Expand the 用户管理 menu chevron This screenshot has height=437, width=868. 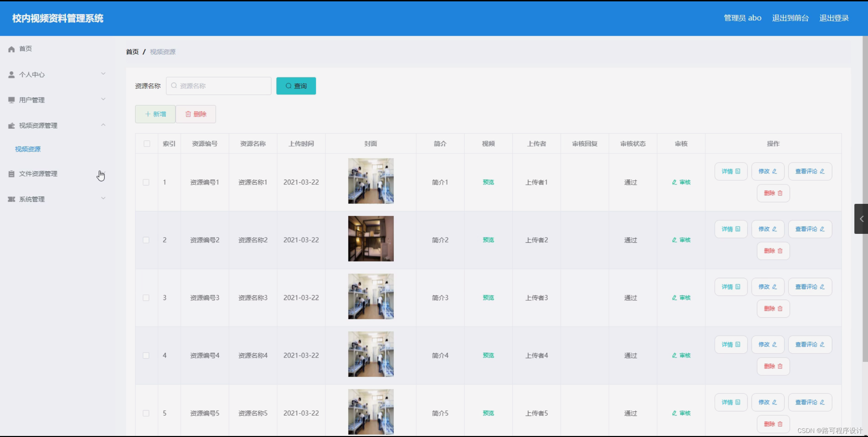(103, 99)
